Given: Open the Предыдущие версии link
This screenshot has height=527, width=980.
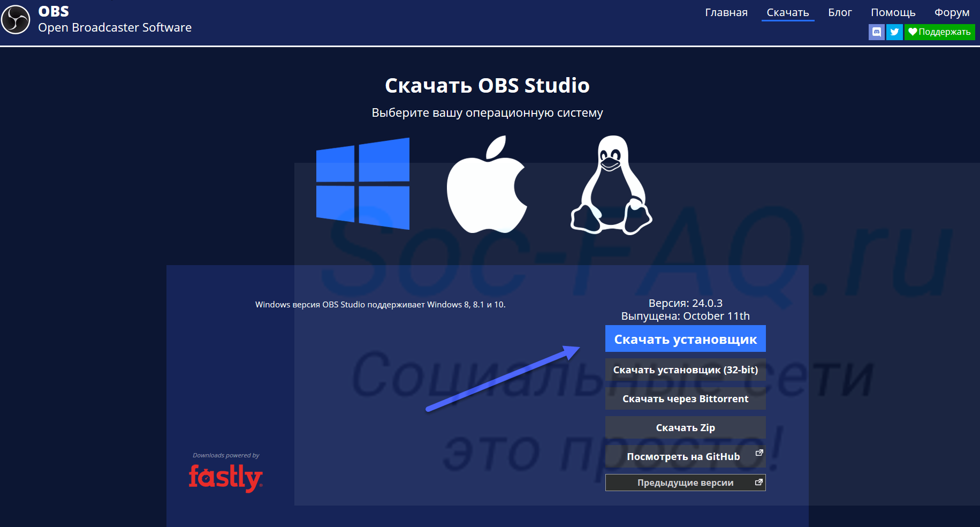Looking at the screenshot, I should (x=685, y=483).
